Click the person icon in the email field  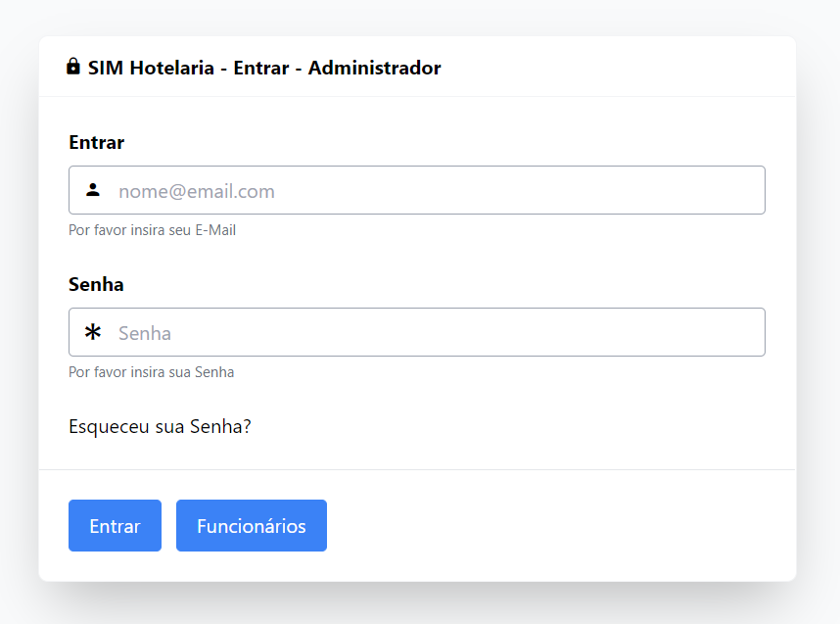(93, 190)
